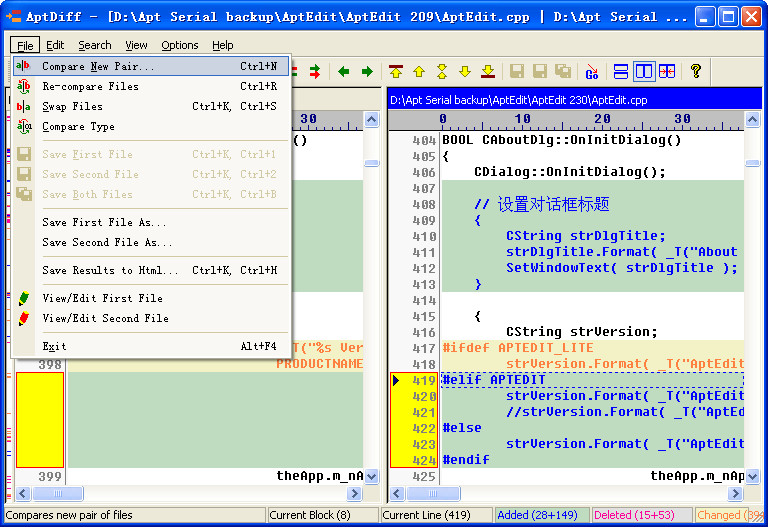The image size is (768, 527).
Task: Open the Search menu
Action: (95, 46)
